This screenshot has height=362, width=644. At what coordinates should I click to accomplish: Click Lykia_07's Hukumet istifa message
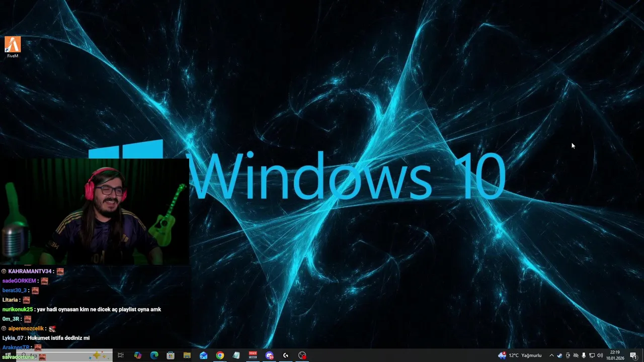(58, 338)
